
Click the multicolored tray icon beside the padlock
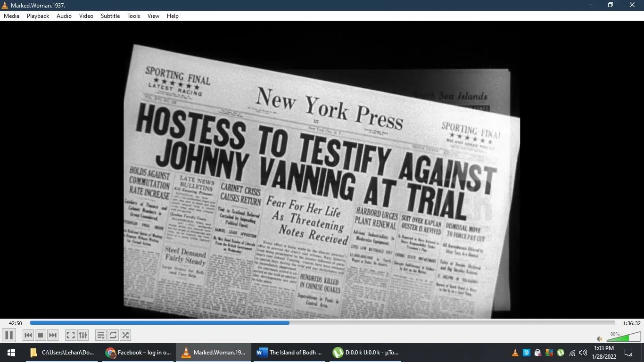[549, 353]
